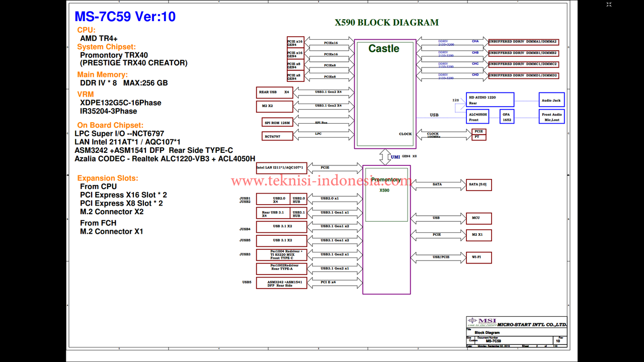Click the "USB2.0 HUB" block
This screenshot has height=362, width=644.
299,199
